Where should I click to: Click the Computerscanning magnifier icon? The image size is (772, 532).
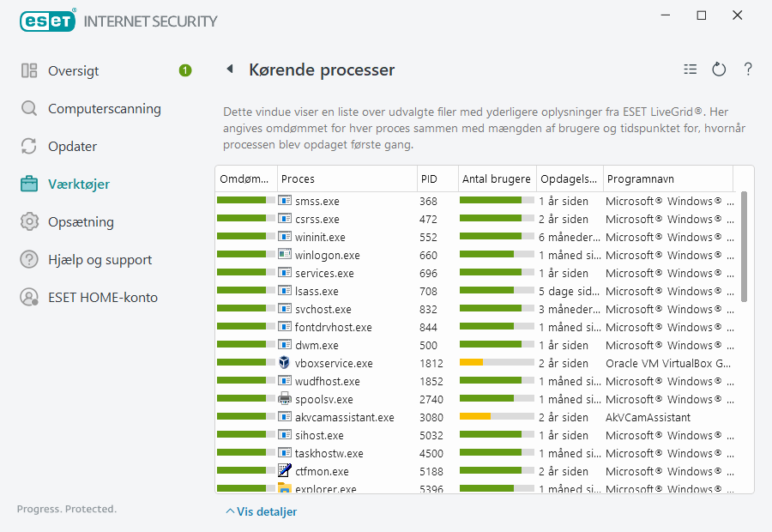(29, 109)
